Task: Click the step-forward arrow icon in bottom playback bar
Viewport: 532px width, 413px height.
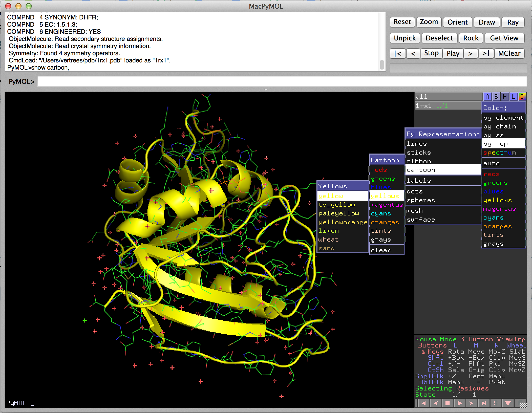Action: click(472, 403)
